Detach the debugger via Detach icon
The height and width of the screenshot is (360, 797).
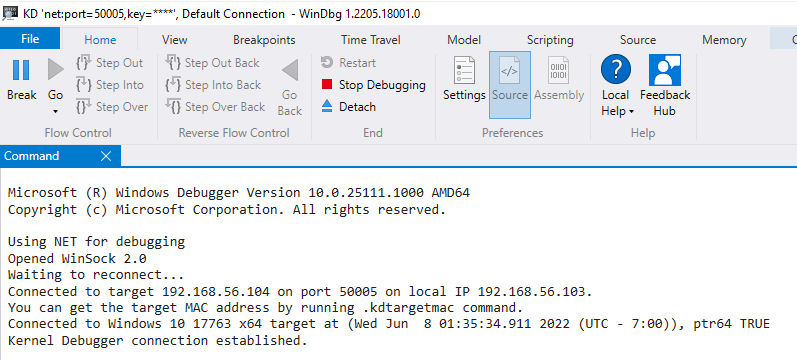[327, 107]
